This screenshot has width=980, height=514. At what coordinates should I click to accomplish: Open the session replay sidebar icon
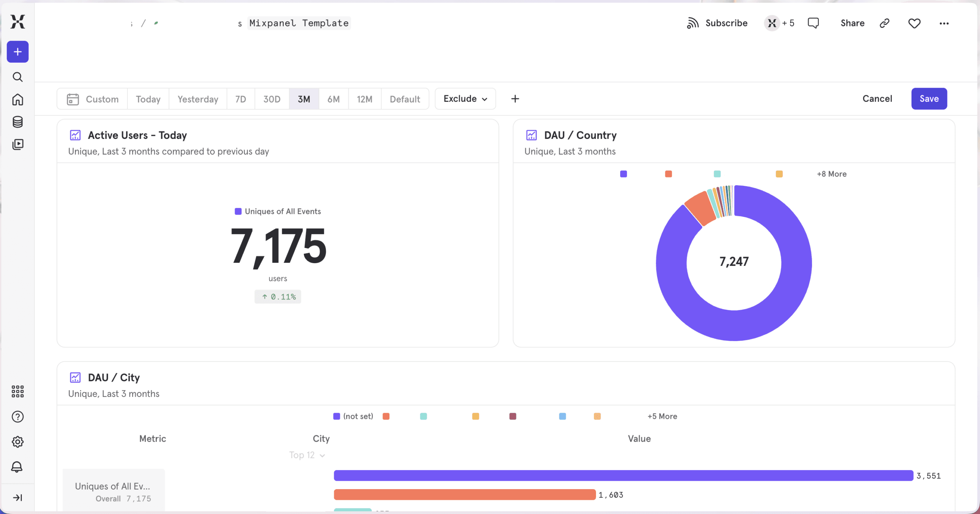coord(18,144)
